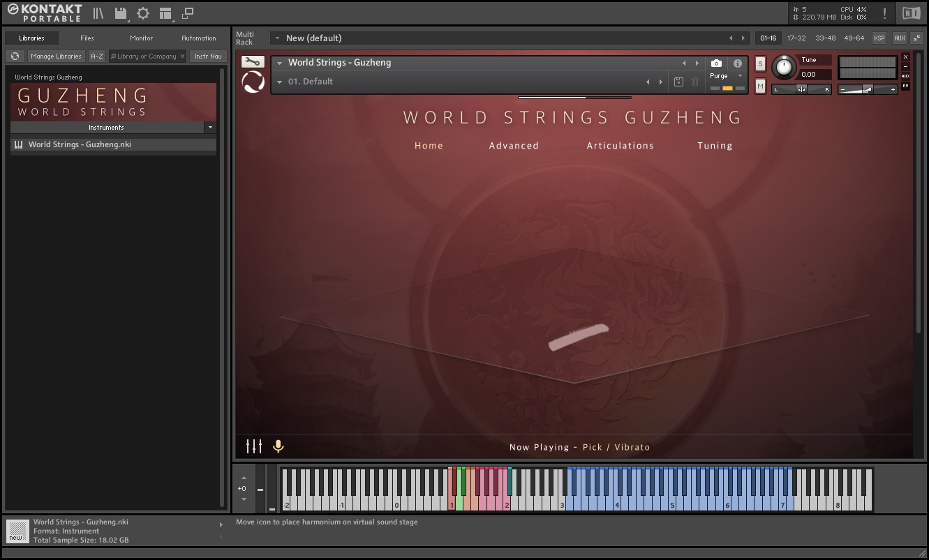Click the Library or Company search field

pos(147,56)
